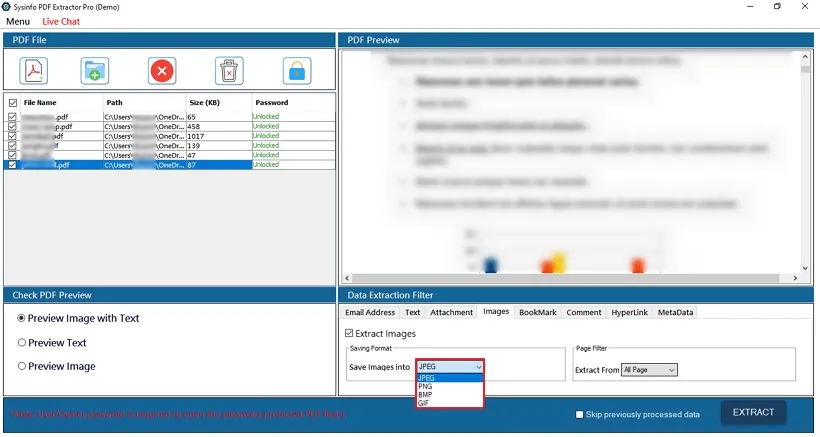Click the blue padlock password icon
The image size is (820, 437).
click(297, 71)
